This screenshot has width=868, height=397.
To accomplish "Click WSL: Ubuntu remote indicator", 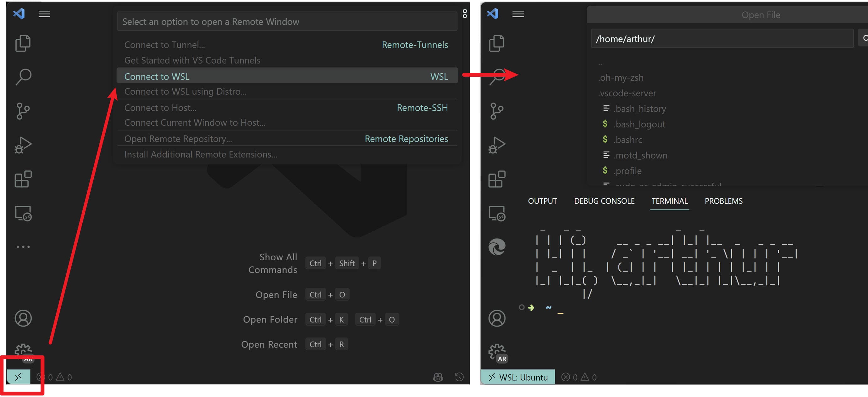I will coord(517,377).
